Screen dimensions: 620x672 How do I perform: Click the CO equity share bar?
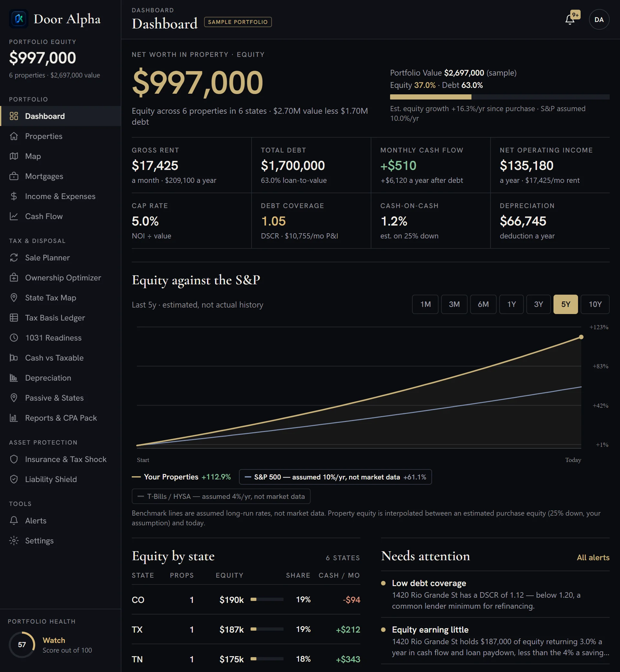point(267,600)
